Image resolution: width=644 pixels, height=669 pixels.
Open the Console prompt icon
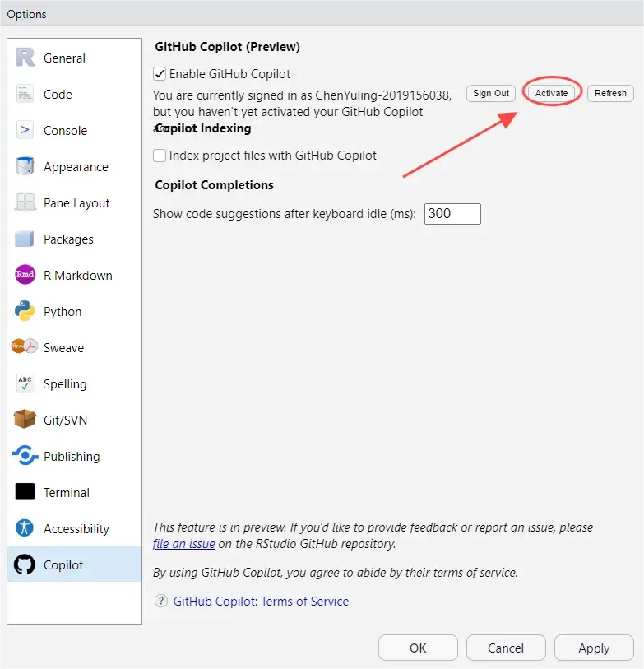(25, 130)
